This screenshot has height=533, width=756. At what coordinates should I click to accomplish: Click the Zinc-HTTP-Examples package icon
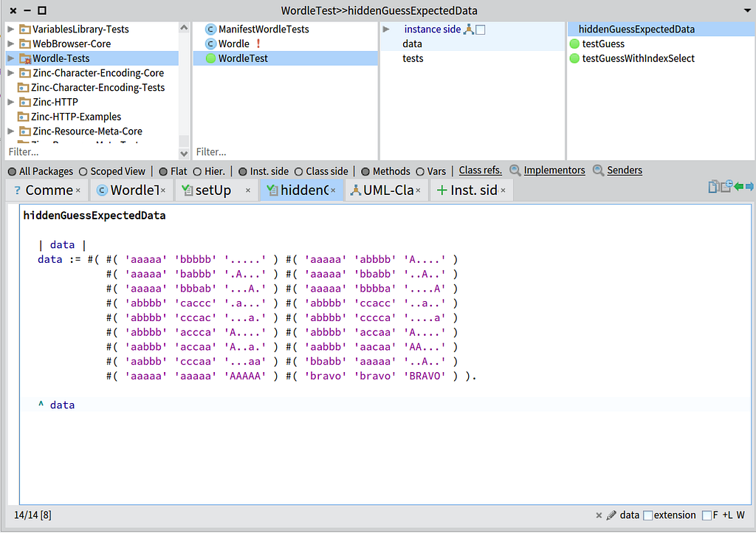point(23,117)
